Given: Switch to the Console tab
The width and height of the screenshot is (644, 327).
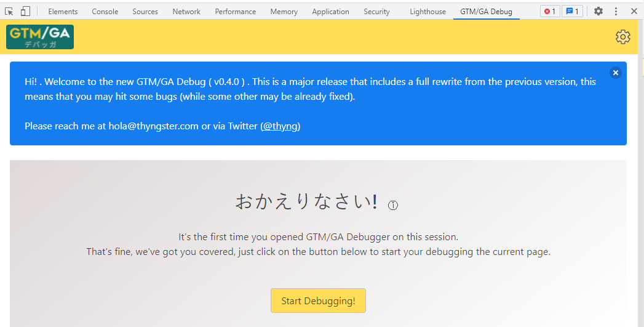Looking at the screenshot, I should 105,12.
